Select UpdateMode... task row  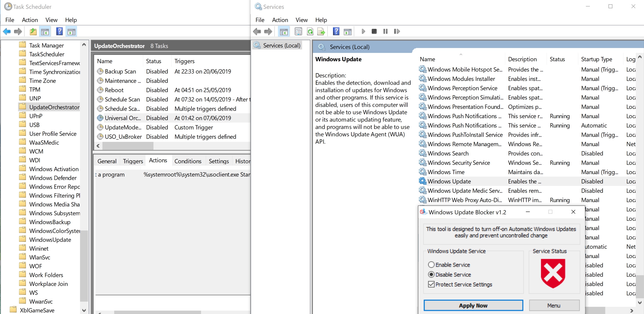[x=172, y=127]
